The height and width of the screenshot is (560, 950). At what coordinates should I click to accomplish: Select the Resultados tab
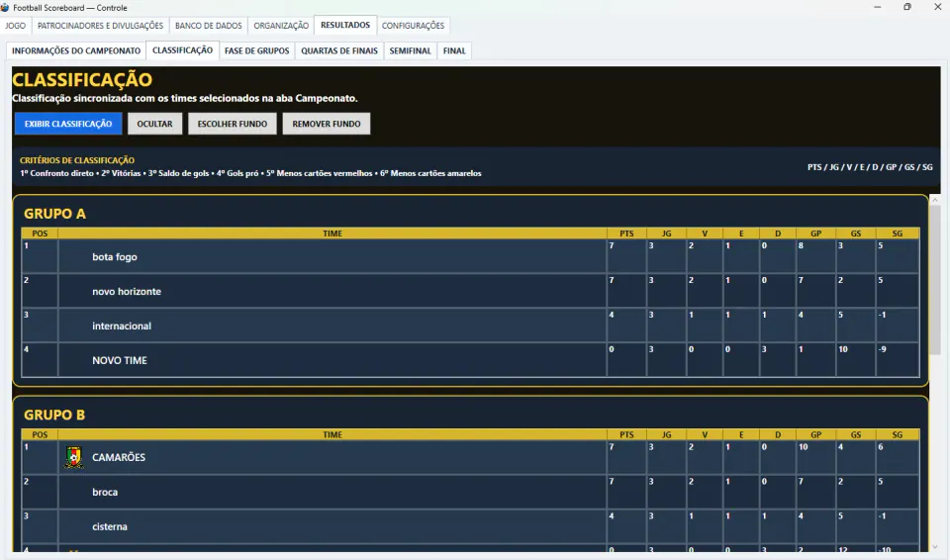click(345, 25)
